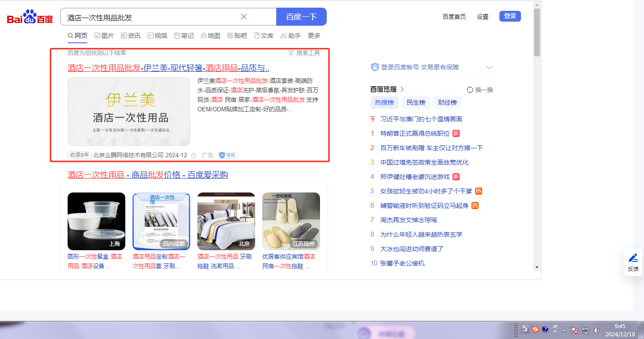The width and height of the screenshot is (644, 339).
Task: Click the checklist document taskbar icon
Action: (525, 330)
